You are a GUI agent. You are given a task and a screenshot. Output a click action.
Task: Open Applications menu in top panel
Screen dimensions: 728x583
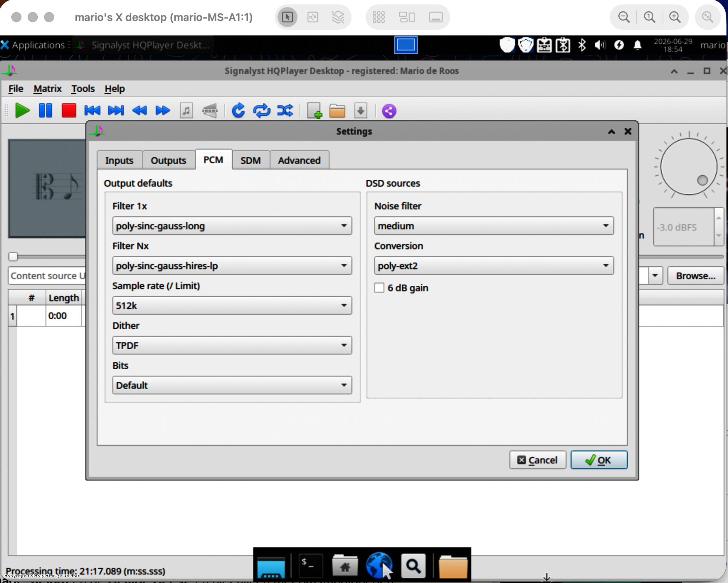pyautogui.click(x=33, y=45)
